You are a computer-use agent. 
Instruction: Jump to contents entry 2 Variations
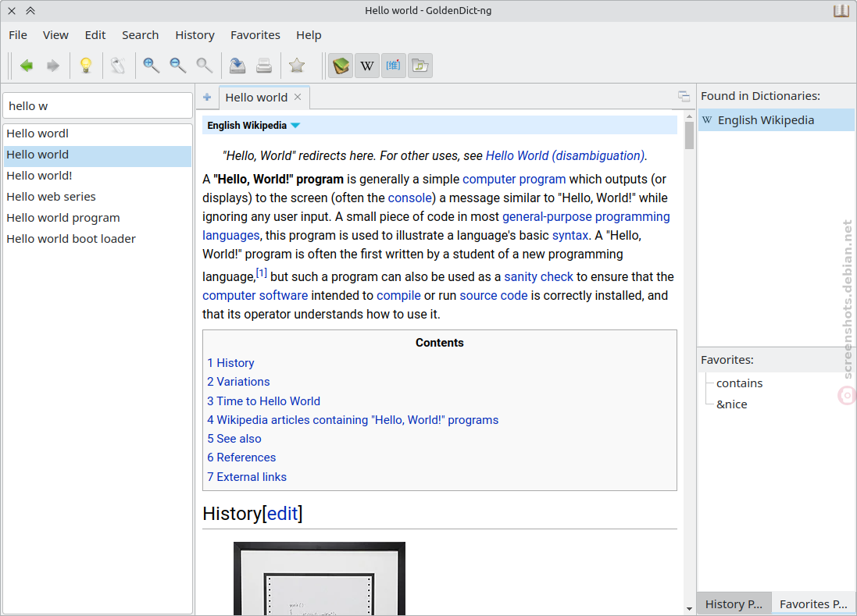(x=238, y=382)
